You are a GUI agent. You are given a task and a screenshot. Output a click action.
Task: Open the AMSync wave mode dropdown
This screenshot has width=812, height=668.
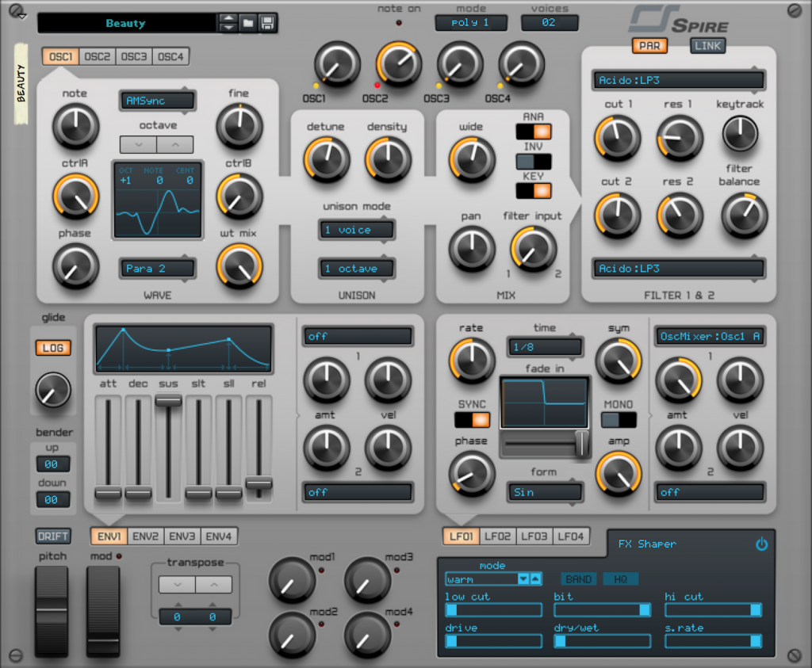click(x=157, y=101)
